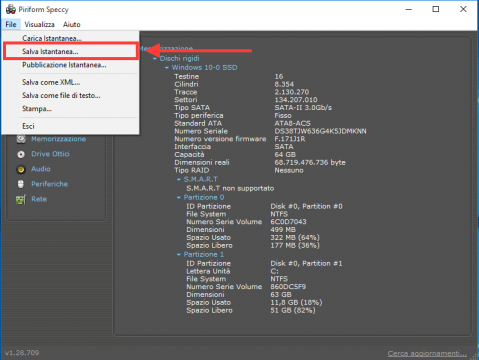479x360 pixels.
Task: Click the 322 MB (64%) used value
Action: coord(295,237)
